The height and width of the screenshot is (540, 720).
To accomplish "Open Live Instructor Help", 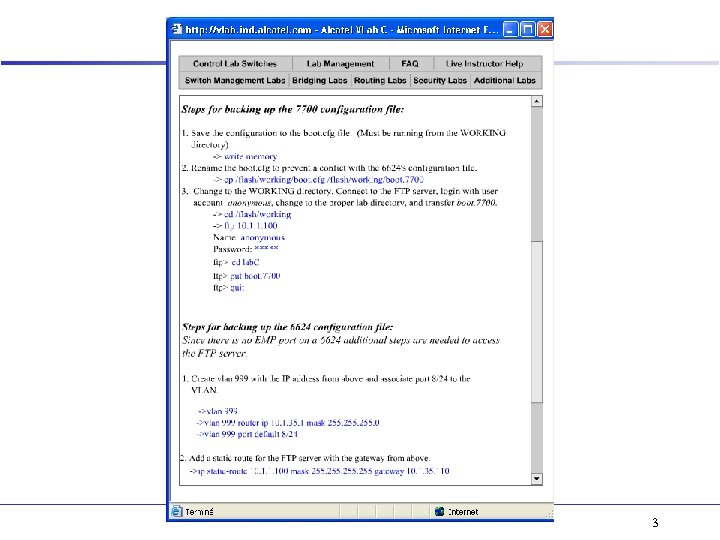I will click(x=484, y=63).
